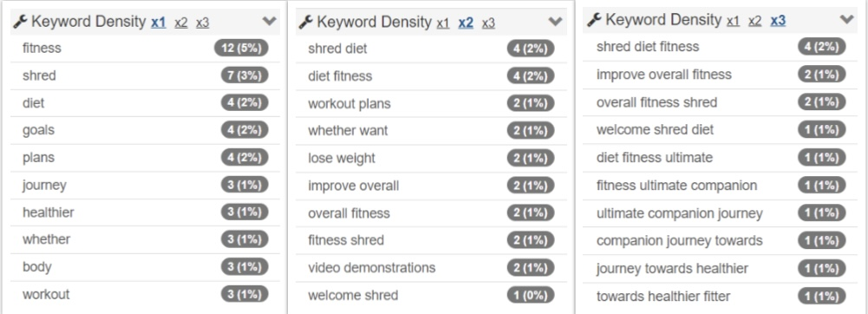Click the 7 (3%) badge next to shred

point(245,75)
